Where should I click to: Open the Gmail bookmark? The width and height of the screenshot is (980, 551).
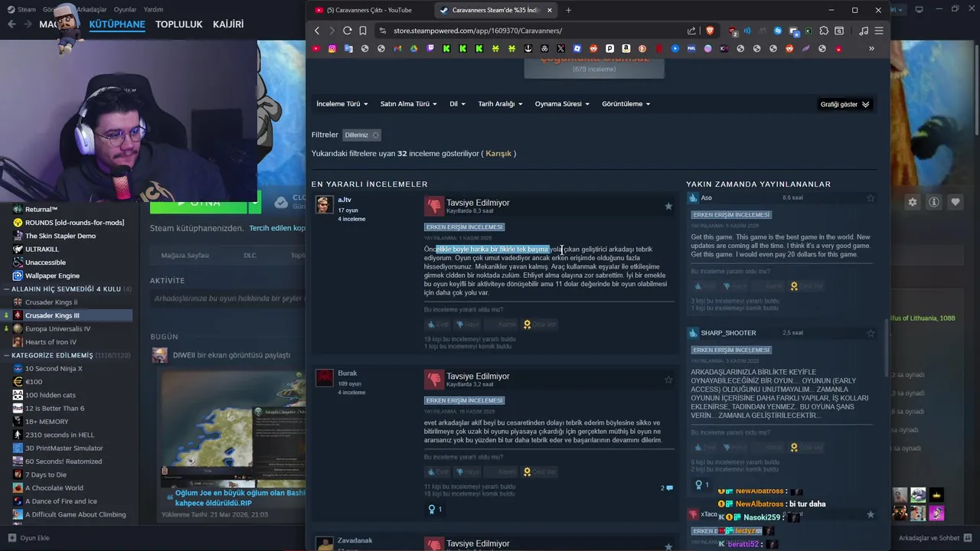[397, 48]
